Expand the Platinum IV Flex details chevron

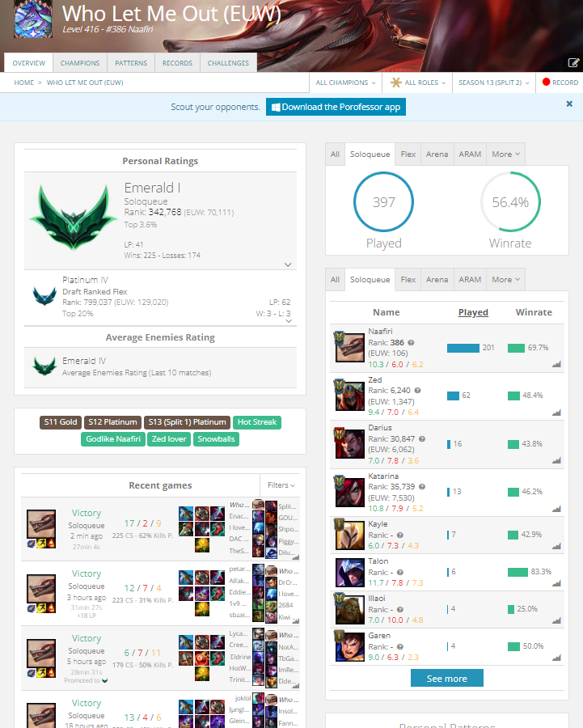[x=288, y=321]
